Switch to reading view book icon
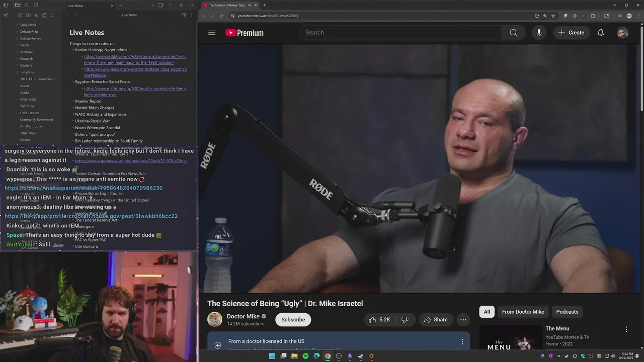Viewport: 644px width, 362px height. pyautogui.click(x=184, y=15)
